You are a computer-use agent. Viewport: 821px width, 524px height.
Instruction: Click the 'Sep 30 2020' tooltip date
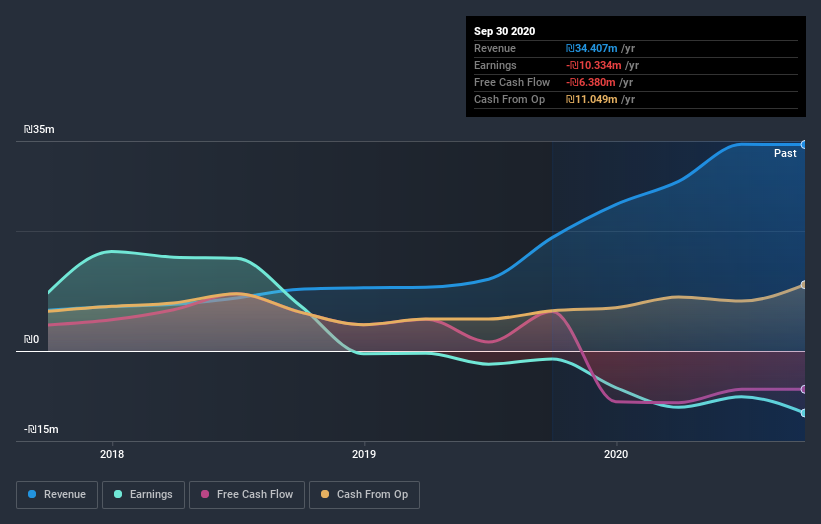click(504, 31)
